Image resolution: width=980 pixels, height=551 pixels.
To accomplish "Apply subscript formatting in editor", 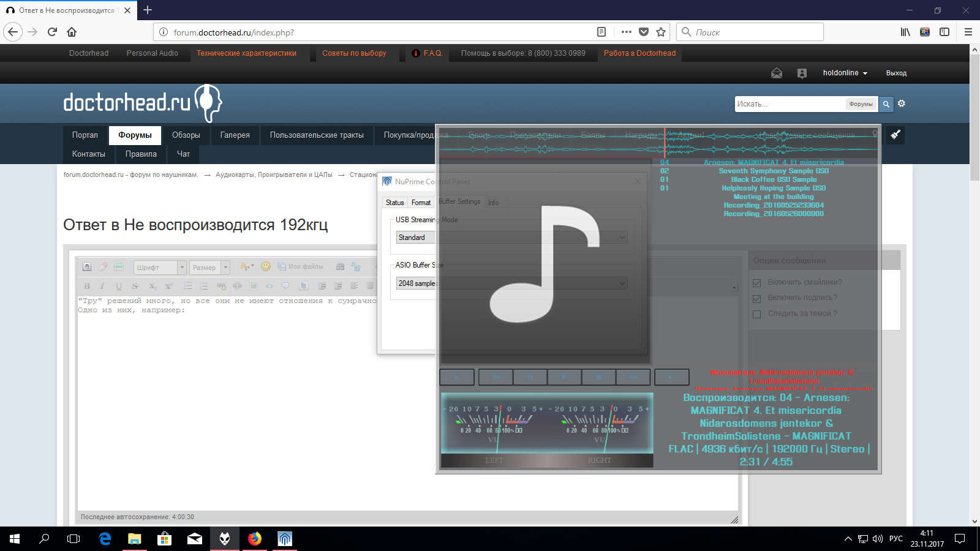I will pos(153,286).
